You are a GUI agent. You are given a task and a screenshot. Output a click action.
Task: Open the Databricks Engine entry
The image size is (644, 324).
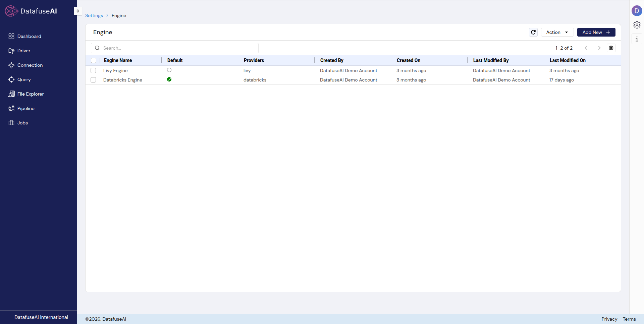(x=123, y=80)
